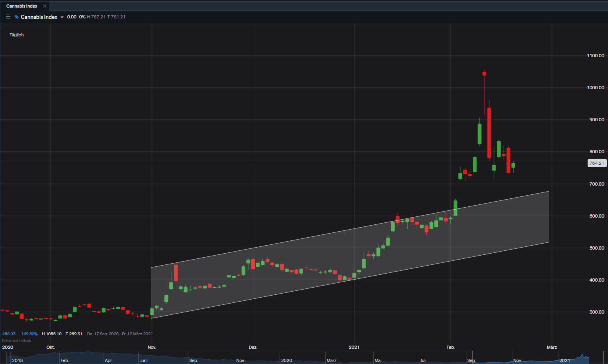Screen dimensions: 608x364
Task: Click Juni in the overview navigator
Action: tap(144, 360)
